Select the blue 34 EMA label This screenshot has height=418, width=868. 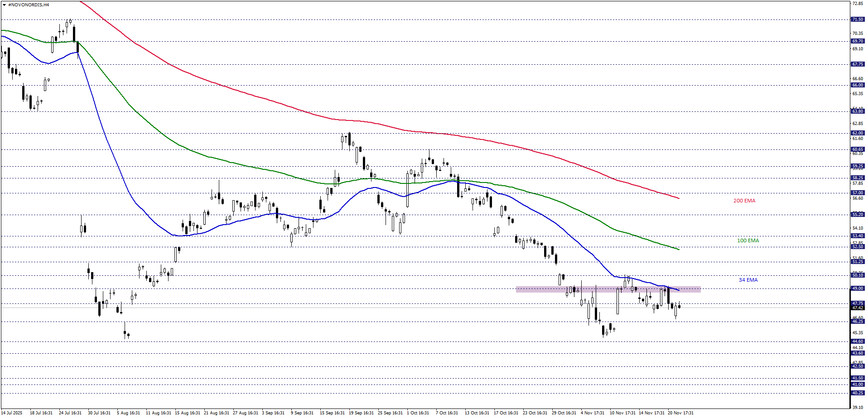(748, 280)
